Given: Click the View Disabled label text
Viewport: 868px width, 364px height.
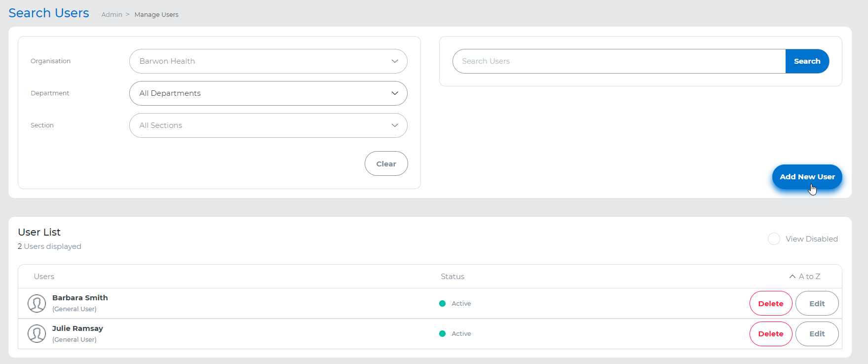Looking at the screenshot, I should pyautogui.click(x=812, y=239).
